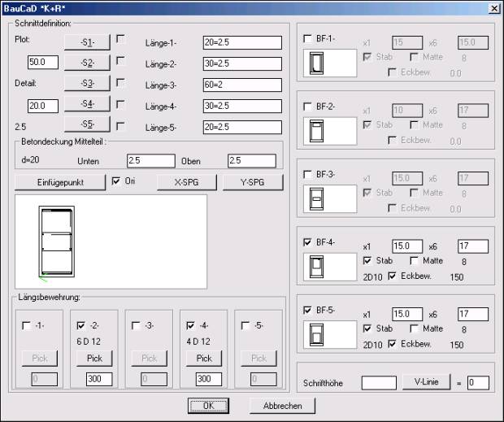The width and height of the screenshot is (504, 422).
Task: Focus the Länge-5- input field
Action: pos(242,128)
